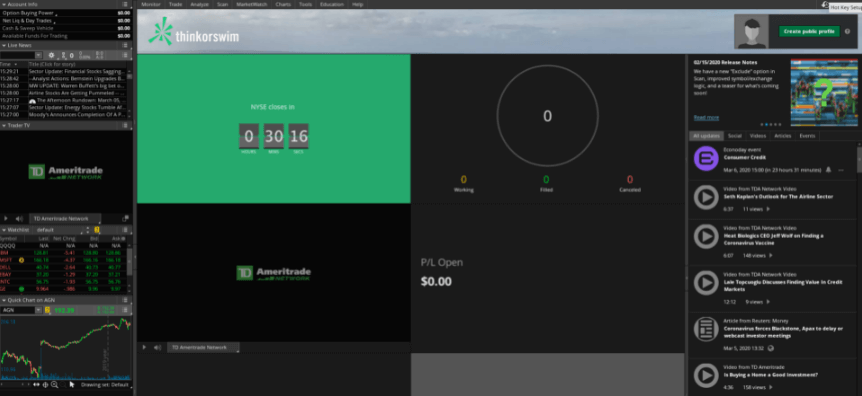Click the chart zoom-in magnifier icon
This screenshot has height=396, width=862.
[54, 385]
